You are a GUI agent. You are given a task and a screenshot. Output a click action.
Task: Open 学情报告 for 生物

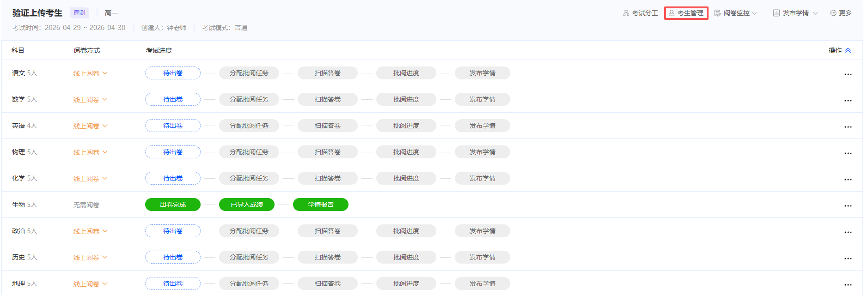coord(321,205)
